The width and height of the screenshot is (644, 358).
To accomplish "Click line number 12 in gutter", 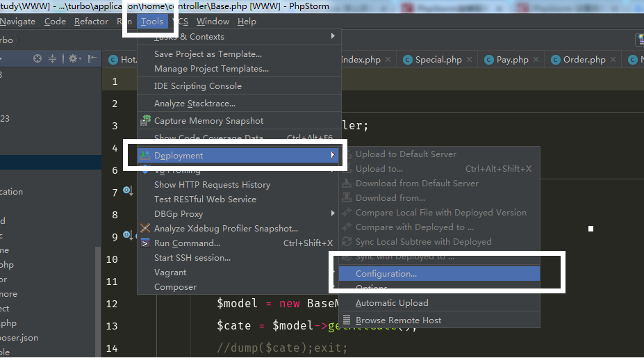I will [x=112, y=304].
